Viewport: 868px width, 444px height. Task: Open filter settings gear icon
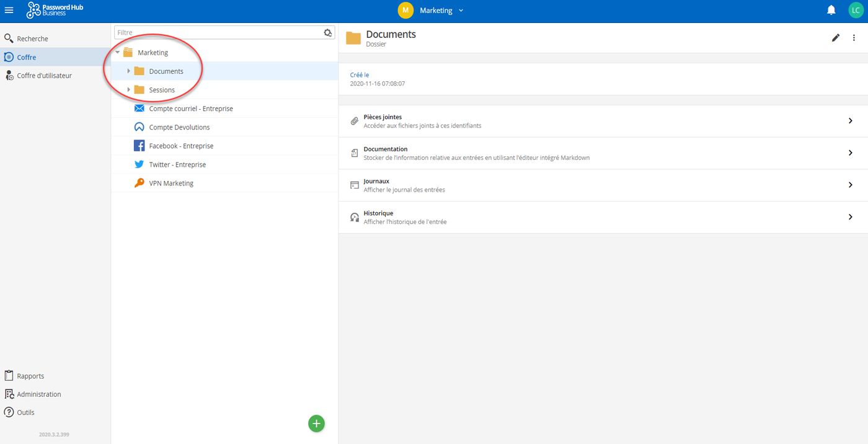tap(328, 33)
